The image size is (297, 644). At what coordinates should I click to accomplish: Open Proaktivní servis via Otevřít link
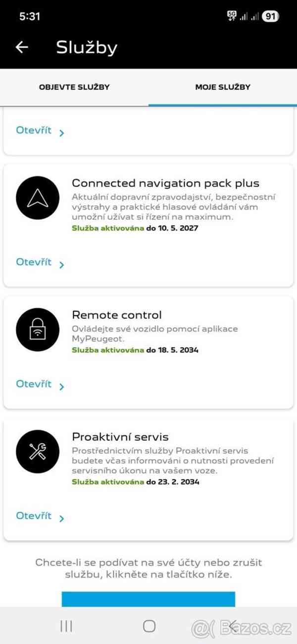click(x=34, y=516)
